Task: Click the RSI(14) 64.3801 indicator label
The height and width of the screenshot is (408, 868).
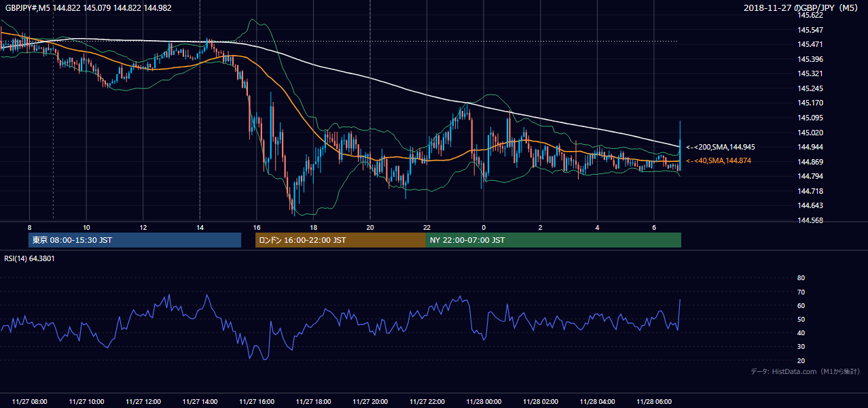Action: click(x=30, y=258)
